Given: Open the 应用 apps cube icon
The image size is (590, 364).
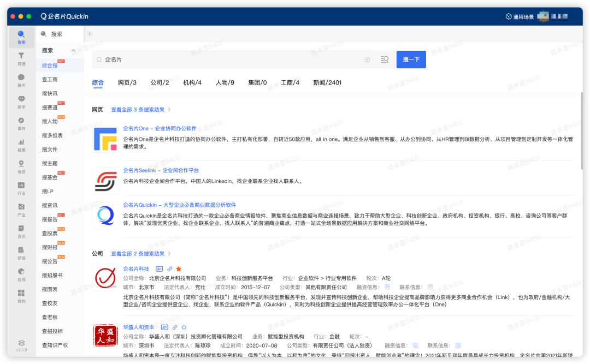Looking at the screenshot, I should (21, 271).
